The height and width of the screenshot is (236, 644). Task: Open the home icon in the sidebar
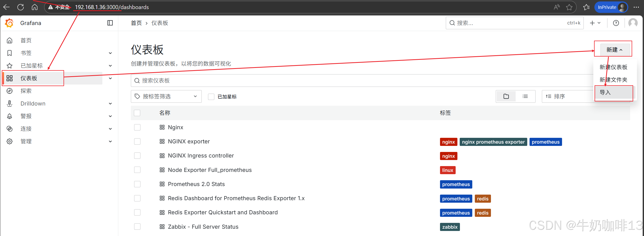pyautogui.click(x=10, y=40)
